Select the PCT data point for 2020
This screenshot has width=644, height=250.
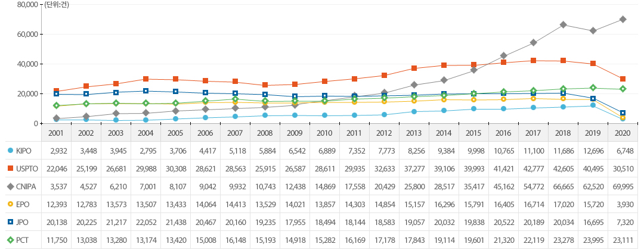point(623,89)
